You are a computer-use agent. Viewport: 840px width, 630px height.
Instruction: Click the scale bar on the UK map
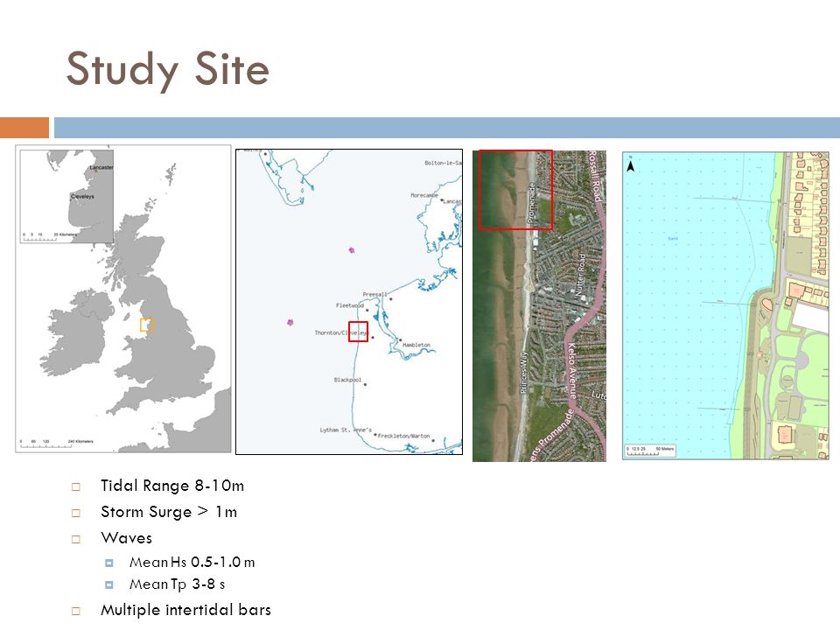57,444
